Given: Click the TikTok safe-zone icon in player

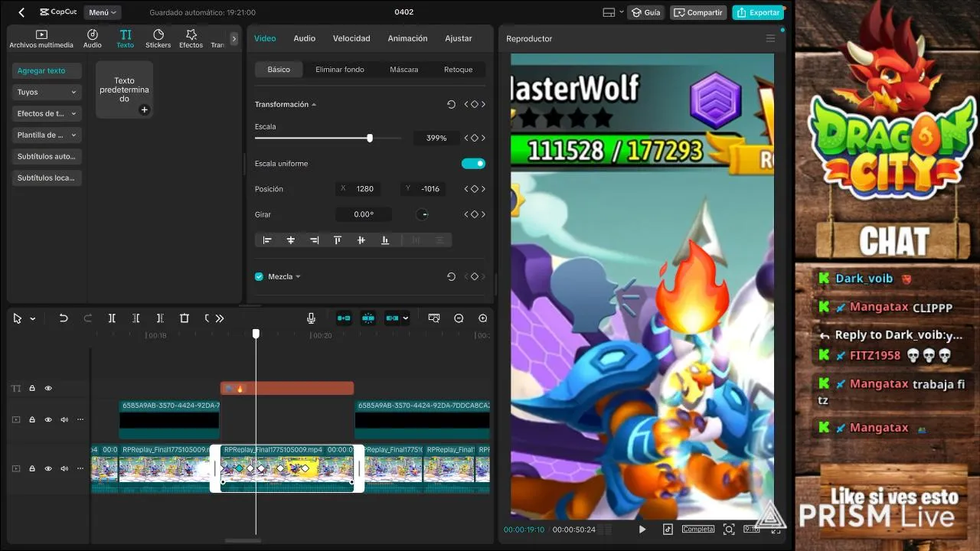Looking at the screenshot, I should (668, 529).
